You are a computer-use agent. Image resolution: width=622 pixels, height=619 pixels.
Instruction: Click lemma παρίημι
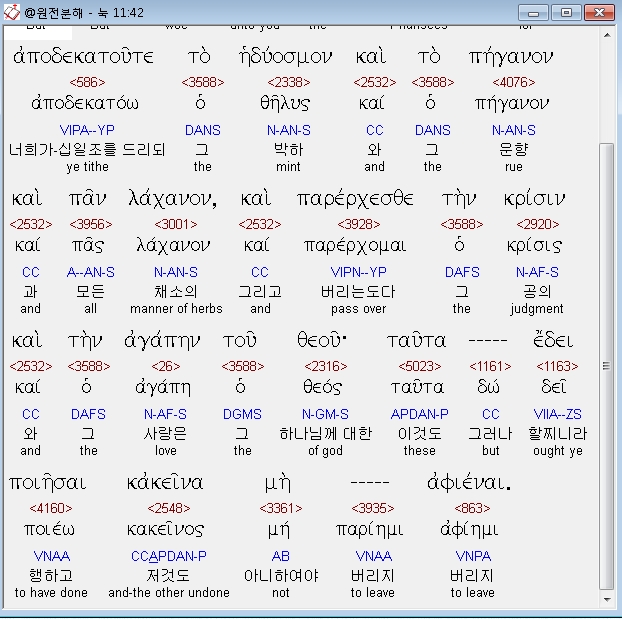click(370, 530)
